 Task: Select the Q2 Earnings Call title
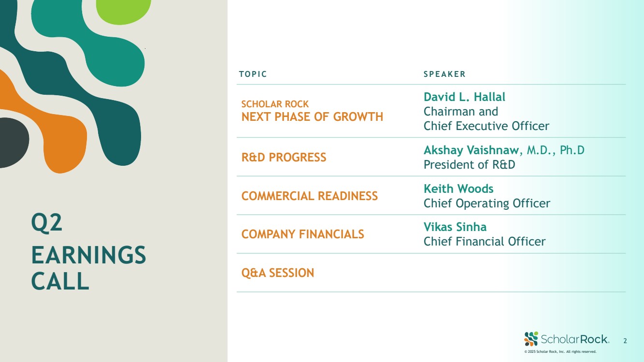tap(88, 252)
